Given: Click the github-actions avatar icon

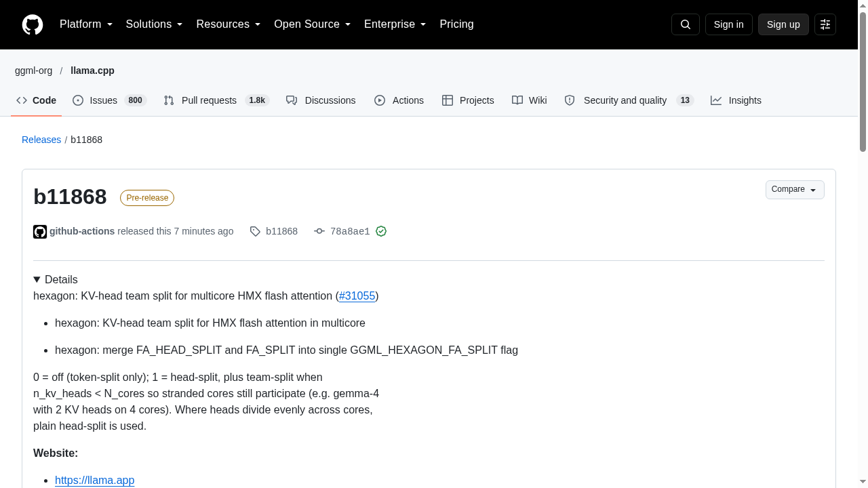Looking at the screenshot, I should pyautogui.click(x=40, y=232).
